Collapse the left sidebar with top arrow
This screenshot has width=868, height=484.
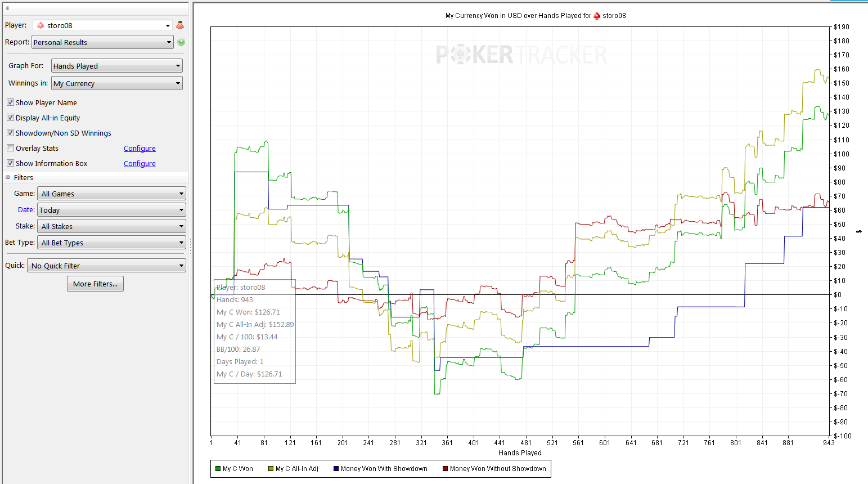pyautogui.click(x=7, y=8)
